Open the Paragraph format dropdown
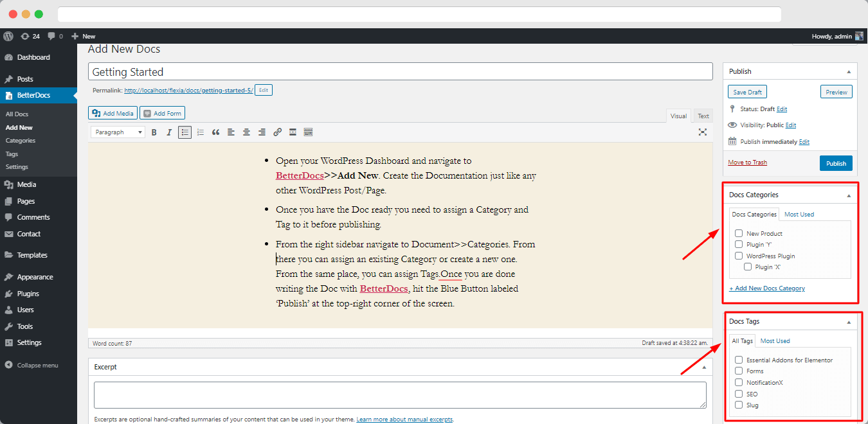 [x=117, y=132]
